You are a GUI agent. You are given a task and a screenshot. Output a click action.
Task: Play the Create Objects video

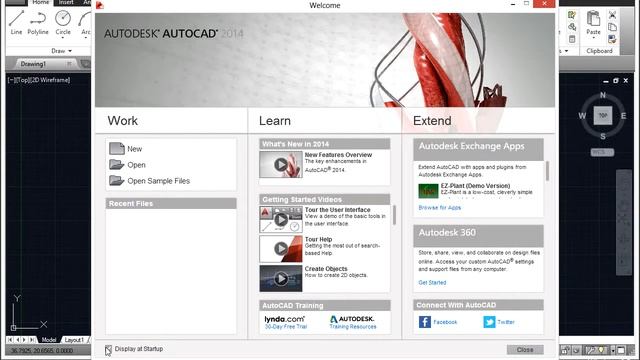pos(281,278)
